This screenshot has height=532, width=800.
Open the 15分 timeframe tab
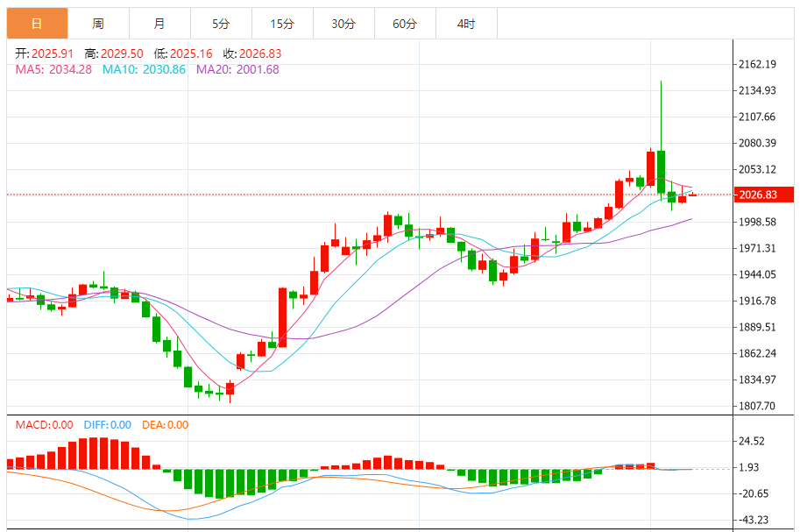pyautogui.click(x=282, y=24)
